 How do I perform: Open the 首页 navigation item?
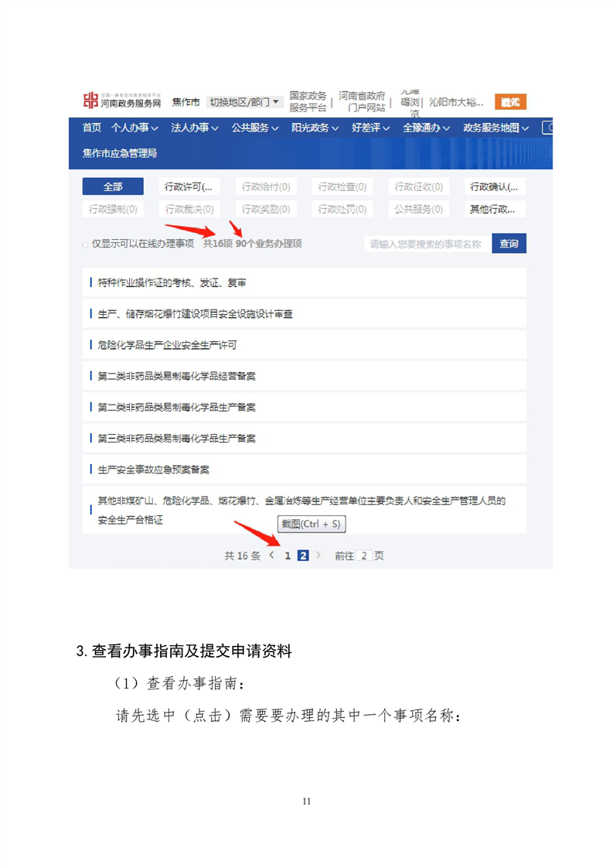[92, 128]
